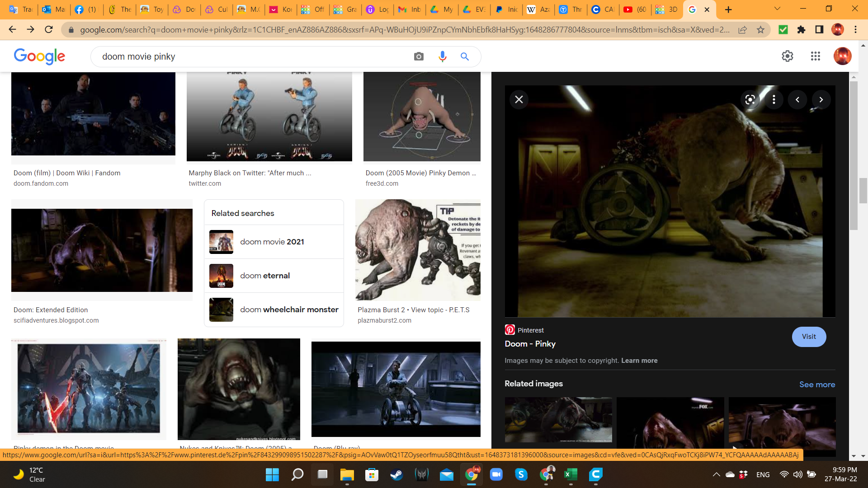Open more options menu on preview image
This screenshot has width=868, height=488.
coord(774,99)
